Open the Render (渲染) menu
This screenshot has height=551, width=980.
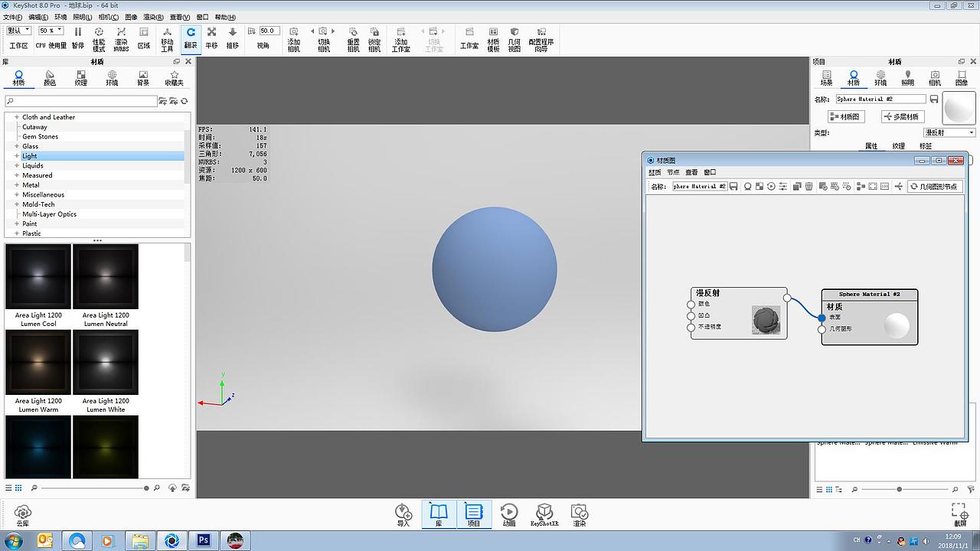(x=154, y=17)
